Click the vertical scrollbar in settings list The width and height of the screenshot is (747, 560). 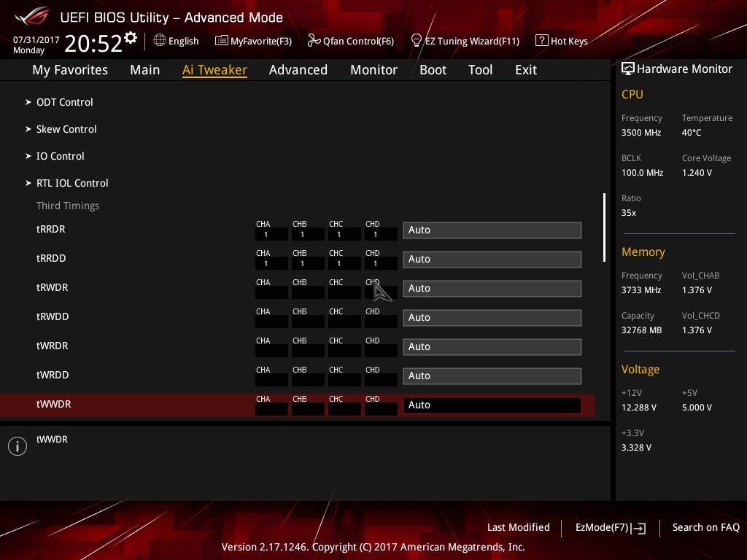click(604, 227)
